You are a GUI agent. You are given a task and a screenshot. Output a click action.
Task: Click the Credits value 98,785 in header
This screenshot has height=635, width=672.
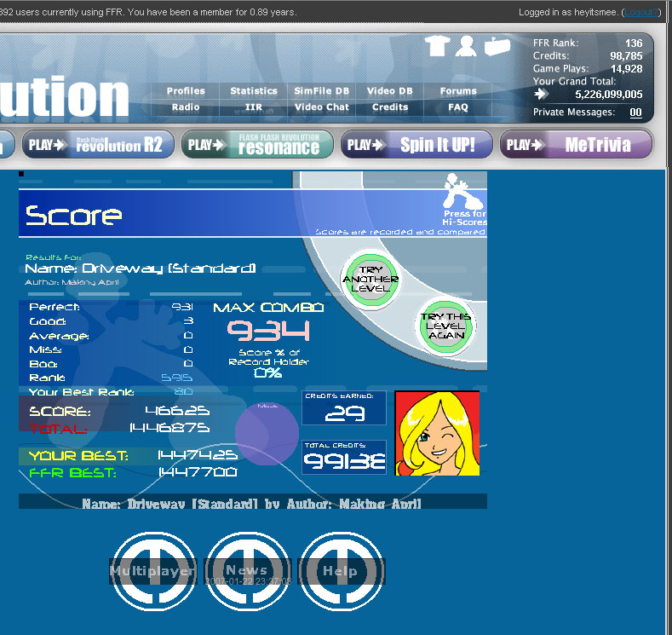pyautogui.click(x=626, y=55)
